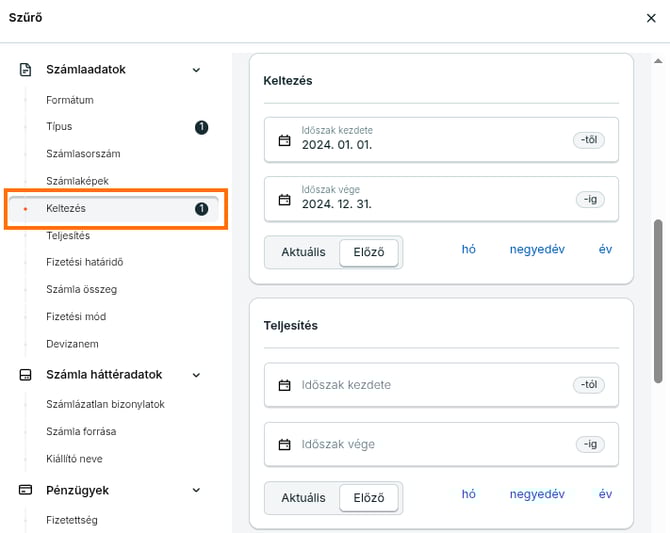Viewport: 670px width, 533px height.
Task: Go to Fizetési határidő in sidebar
Action: point(84,262)
